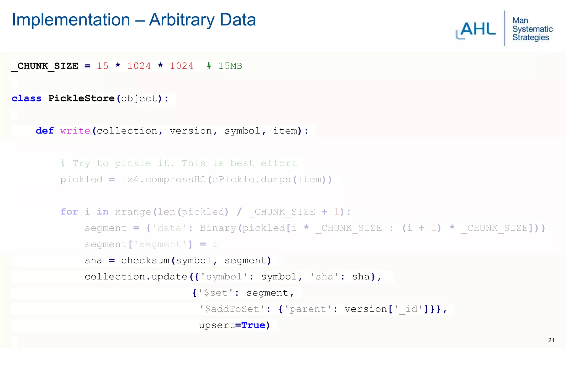Click the slide page number 21
Image resolution: width=566 pixels, height=392 pixels.
[x=551, y=340]
